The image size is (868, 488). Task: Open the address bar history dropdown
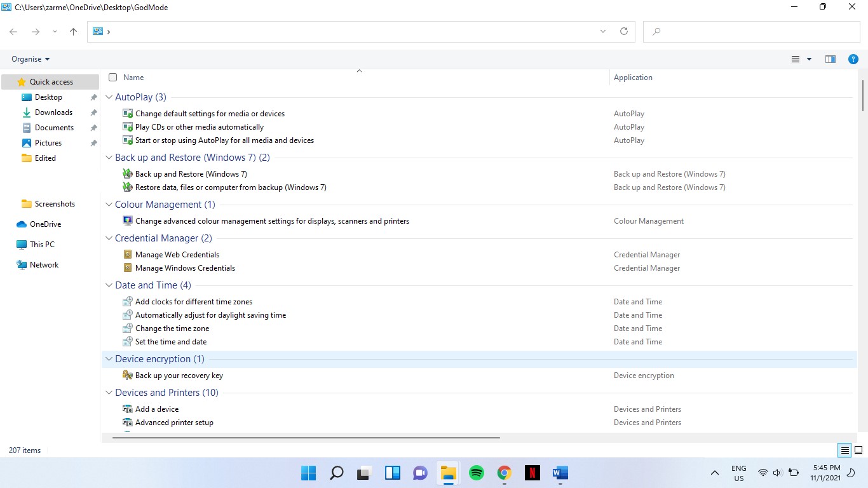602,30
